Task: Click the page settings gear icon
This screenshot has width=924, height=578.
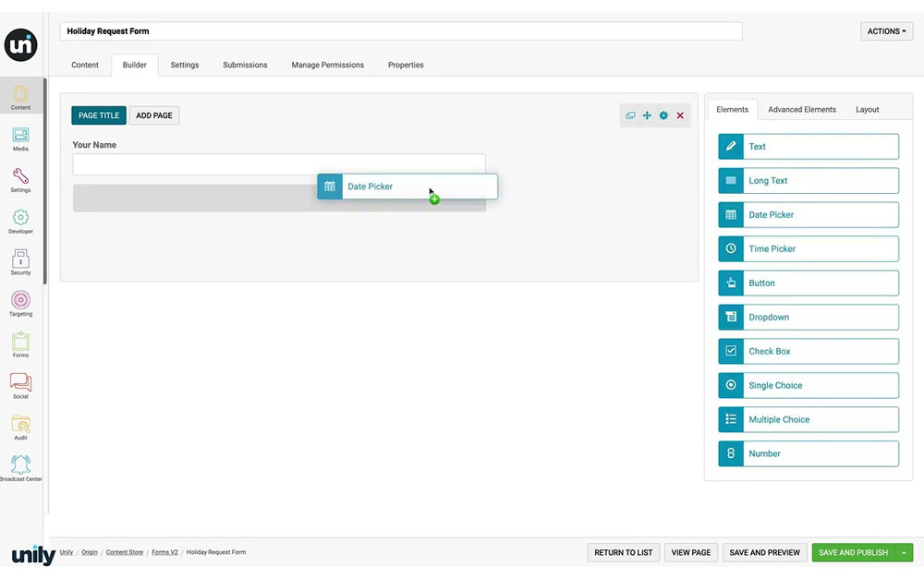Action: (x=663, y=115)
